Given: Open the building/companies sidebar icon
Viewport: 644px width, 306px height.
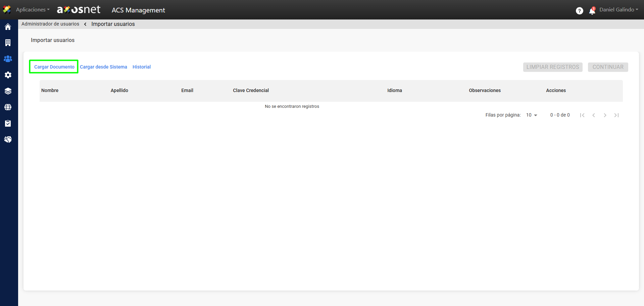Looking at the screenshot, I should point(8,43).
